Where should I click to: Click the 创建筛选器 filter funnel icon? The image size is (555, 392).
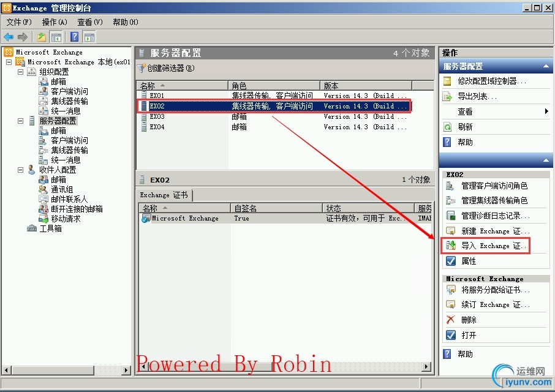tap(142, 68)
